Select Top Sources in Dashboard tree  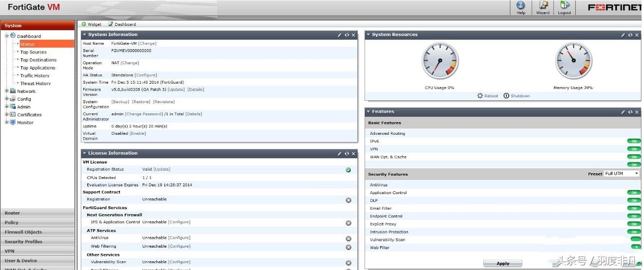coord(33,52)
